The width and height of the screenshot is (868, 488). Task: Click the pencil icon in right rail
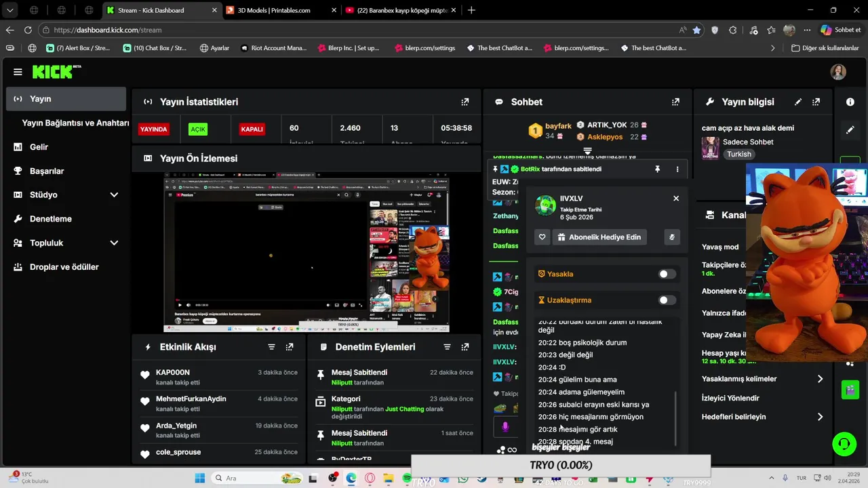pos(850,129)
